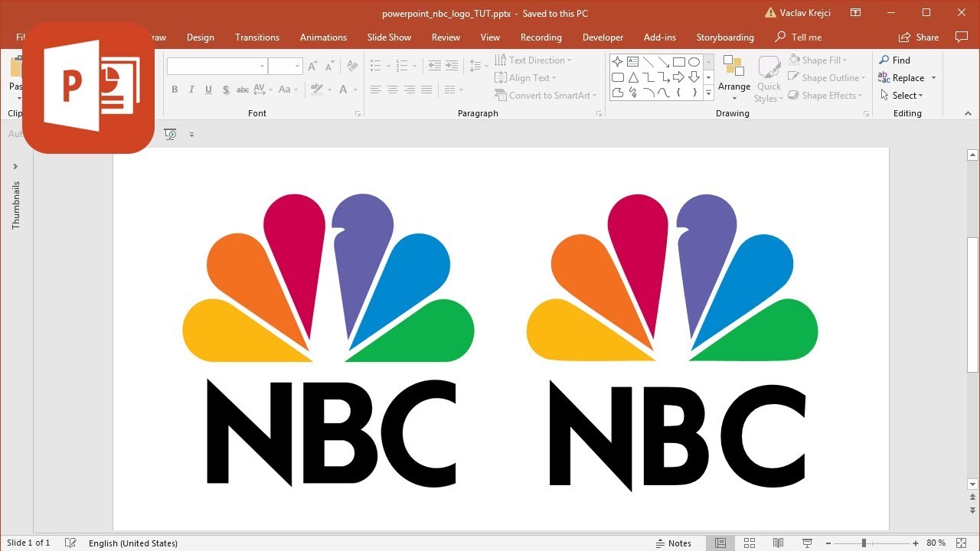Viewport: 980px width, 551px height.
Task: Open the Find tool
Action: (x=894, y=60)
